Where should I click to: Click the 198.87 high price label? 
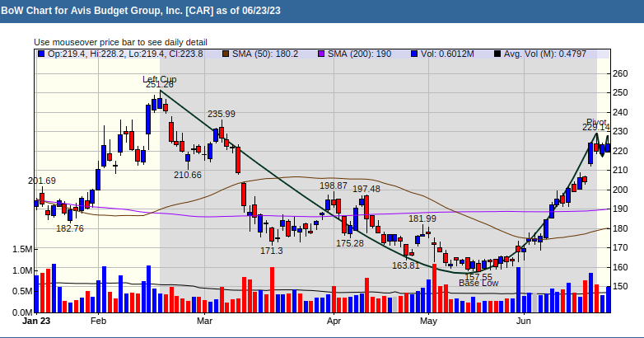[x=334, y=185]
